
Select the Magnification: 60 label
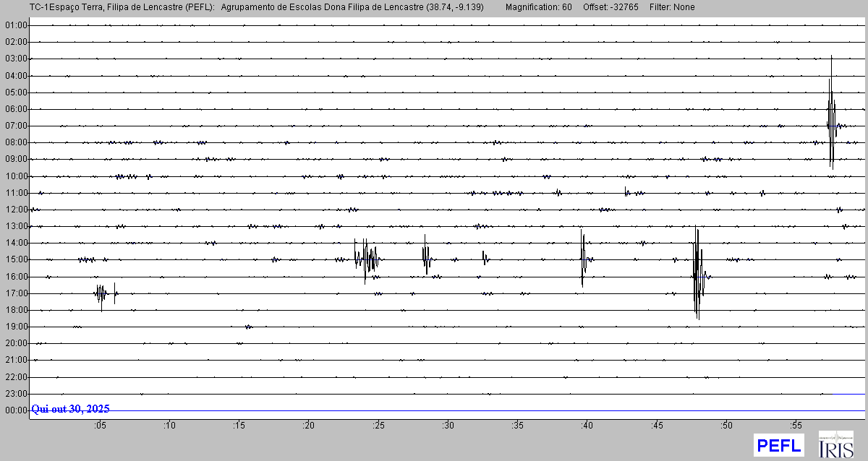(538, 7)
